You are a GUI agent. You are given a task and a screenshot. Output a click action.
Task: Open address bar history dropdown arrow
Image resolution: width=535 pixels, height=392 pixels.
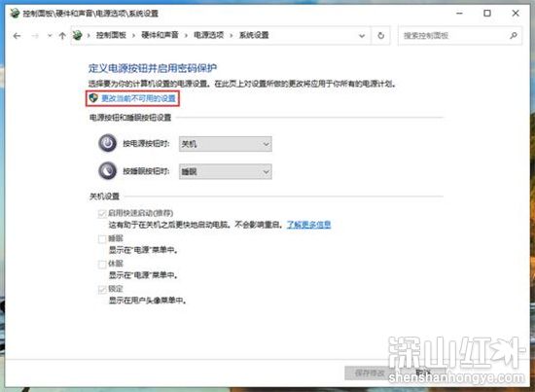pyautogui.click(x=362, y=35)
